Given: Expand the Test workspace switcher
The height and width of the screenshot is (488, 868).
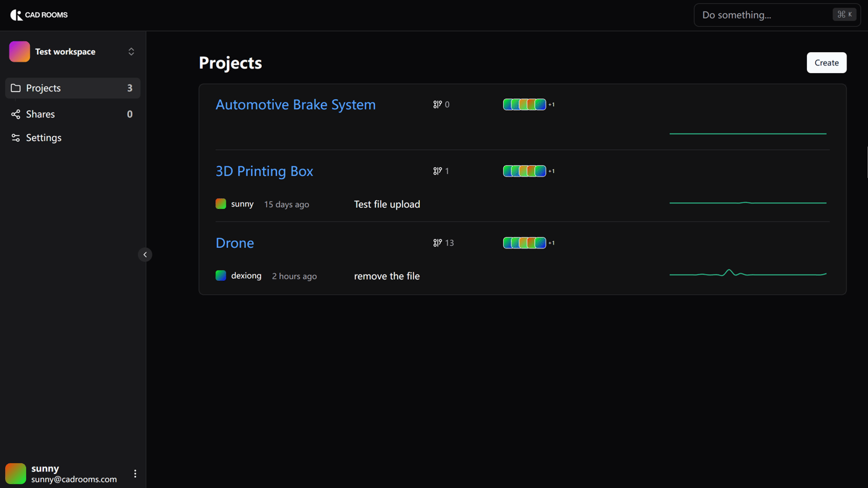Looking at the screenshot, I should [x=132, y=51].
